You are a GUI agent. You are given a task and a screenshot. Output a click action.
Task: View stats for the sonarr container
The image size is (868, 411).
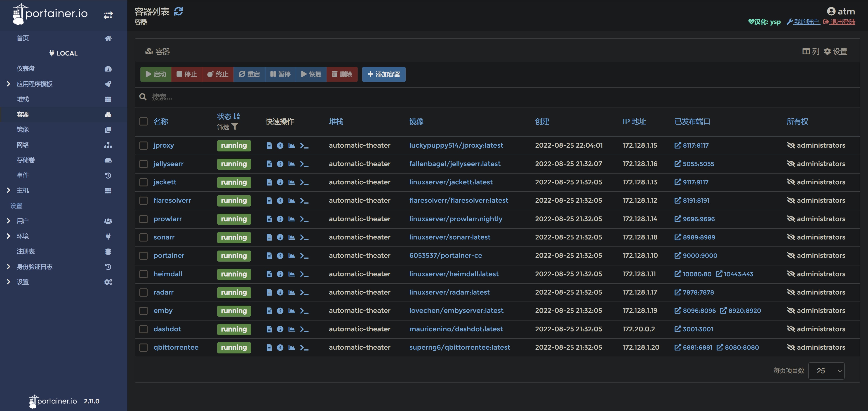coord(292,237)
